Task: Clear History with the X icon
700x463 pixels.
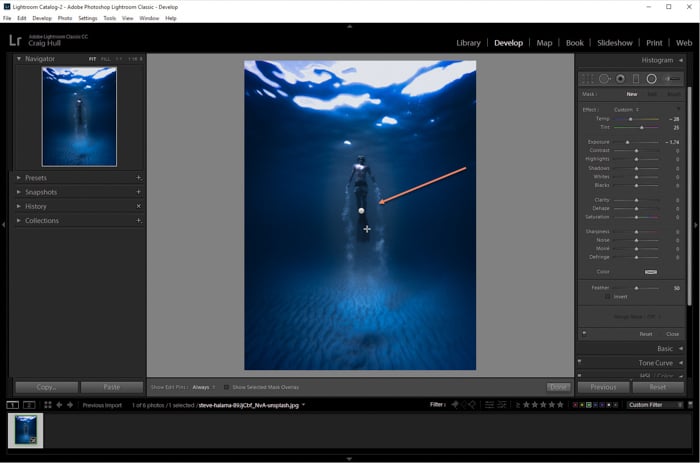Action: (138, 206)
